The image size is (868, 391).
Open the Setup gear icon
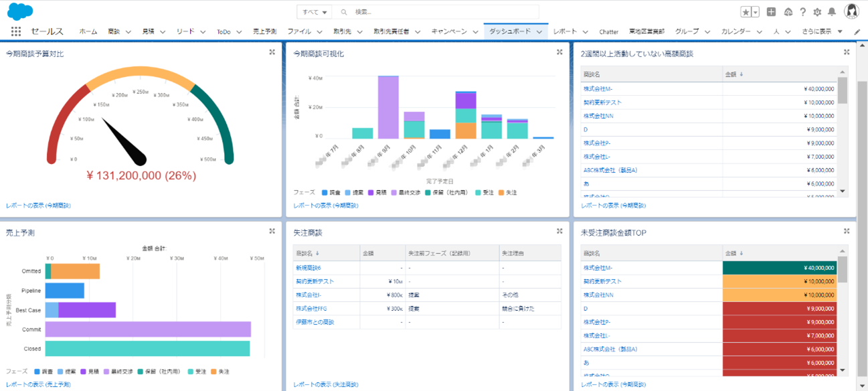tap(818, 11)
